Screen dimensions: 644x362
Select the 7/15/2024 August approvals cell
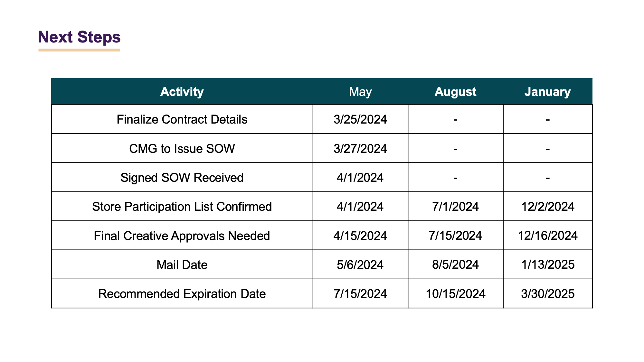pyautogui.click(x=455, y=236)
